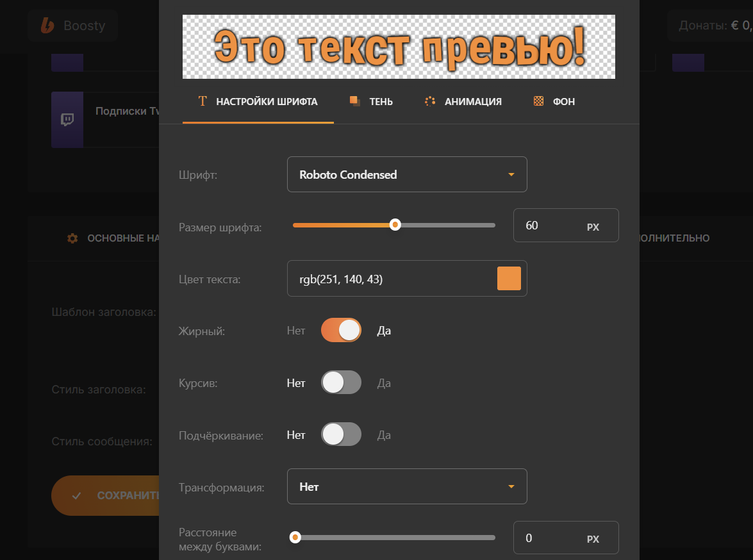Click the font size field showing 60
Screen dimensions: 753x560
(x=566, y=226)
